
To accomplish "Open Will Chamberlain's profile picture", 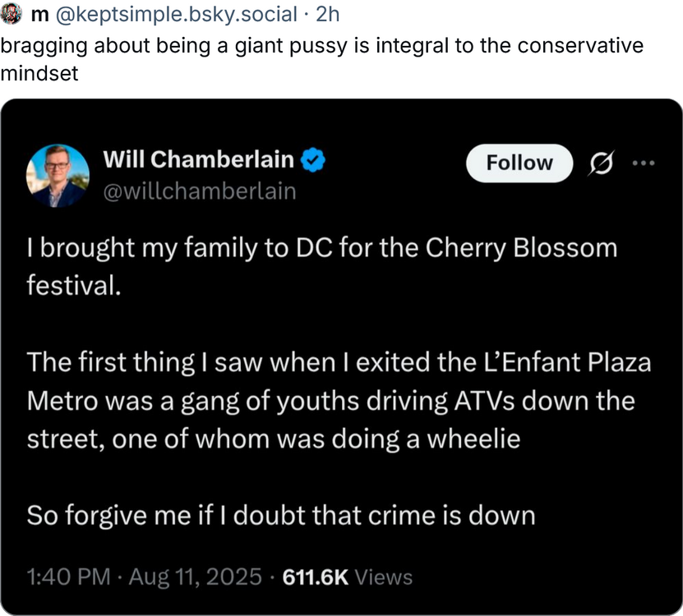I will pyautogui.click(x=58, y=175).
